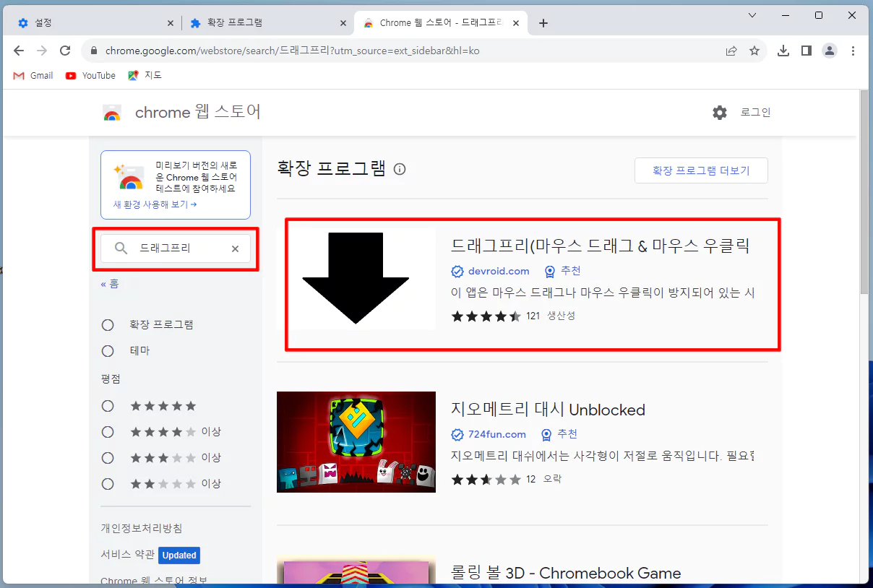Click the 드래그프리 black arrow thumbnail

point(356,279)
